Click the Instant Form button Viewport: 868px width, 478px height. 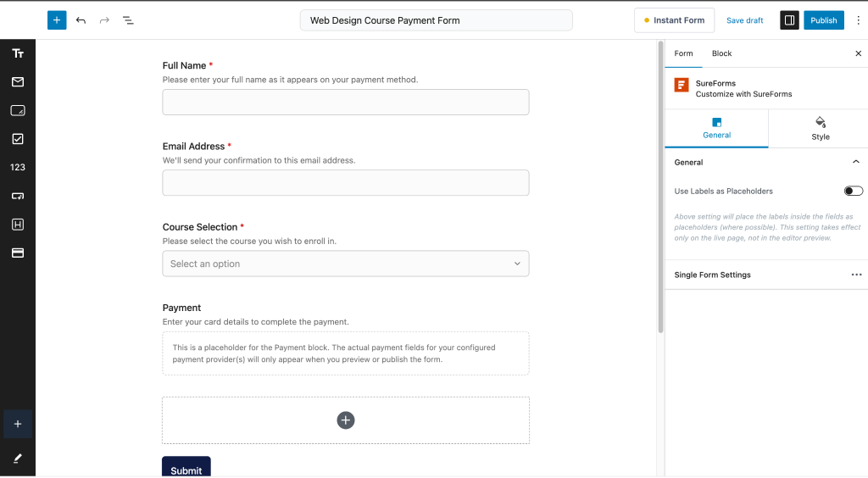[x=674, y=20]
